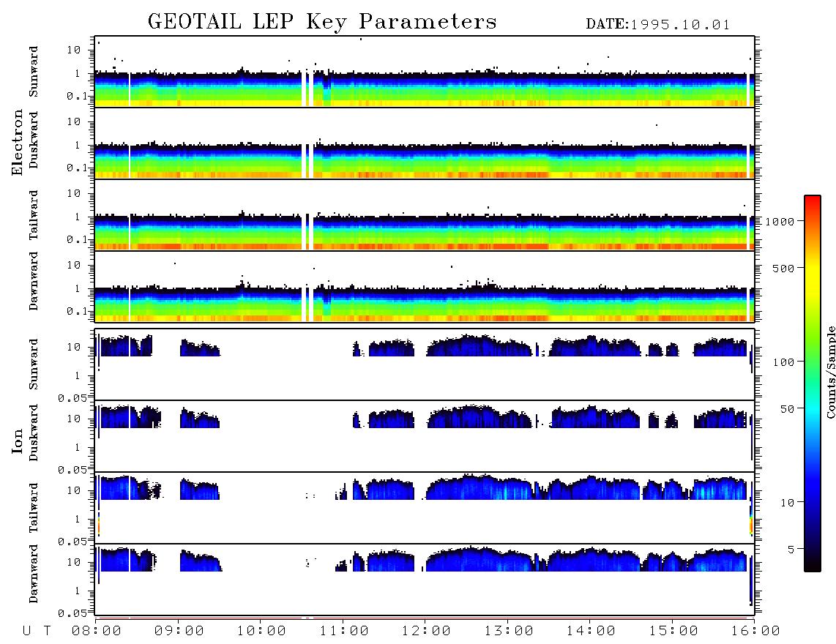Select the Electron Tailward panel label
The image size is (836, 644).
34,215
